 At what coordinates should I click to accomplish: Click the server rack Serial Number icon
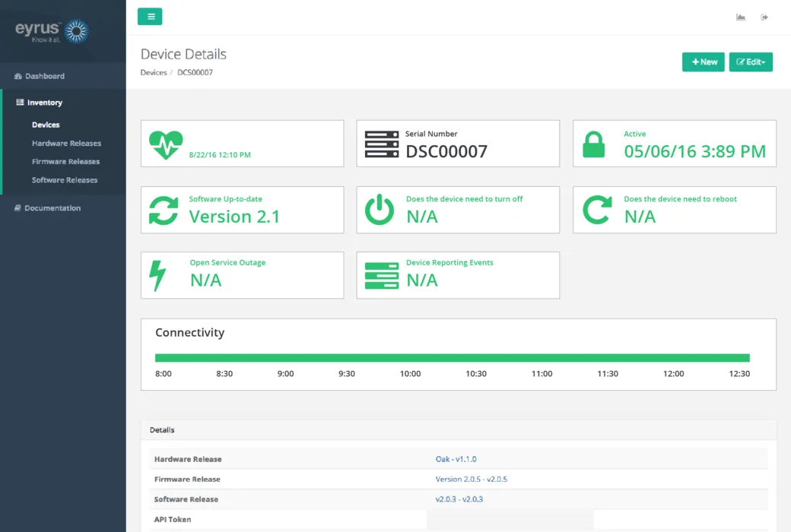pyautogui.click(x=381, y=144)
